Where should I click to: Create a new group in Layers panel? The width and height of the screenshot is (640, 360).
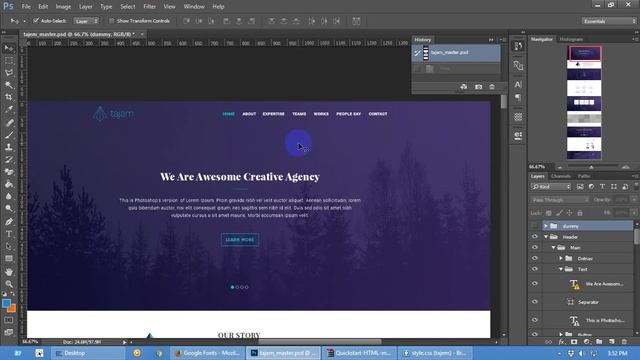(599, 342)
